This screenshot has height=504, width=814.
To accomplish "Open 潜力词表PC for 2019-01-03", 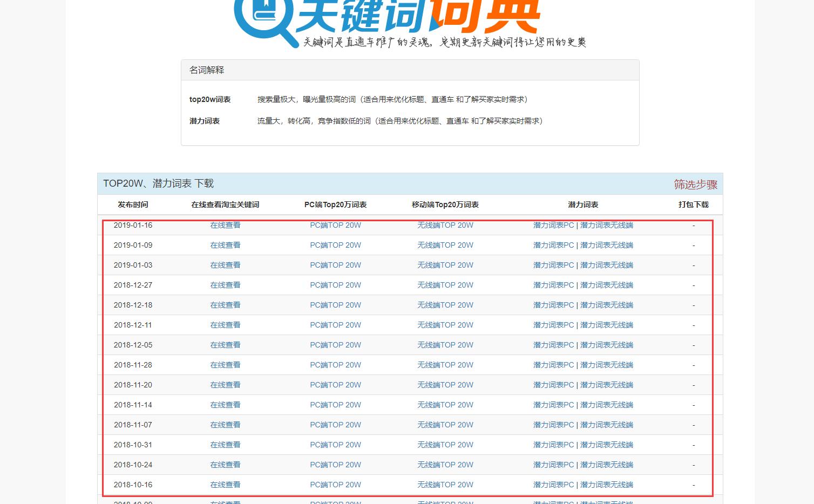I will click(553, 265).
